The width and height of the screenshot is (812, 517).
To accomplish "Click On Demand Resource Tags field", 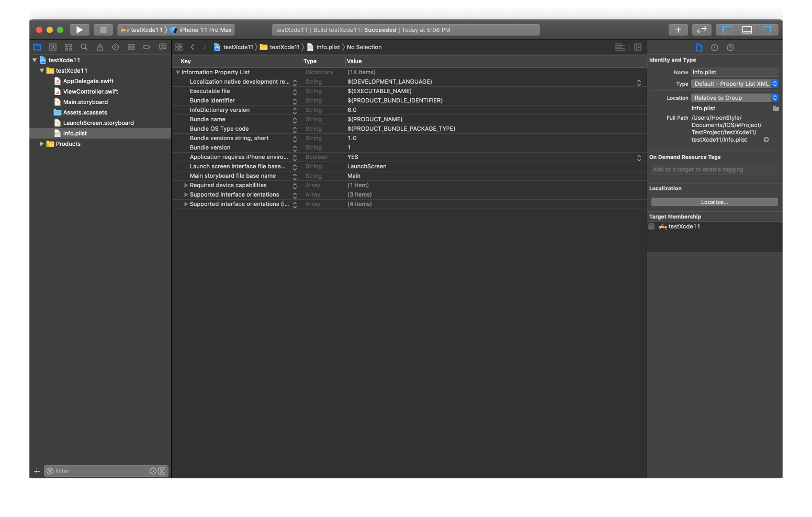I will pyautogui.click(x=714, y=169).
